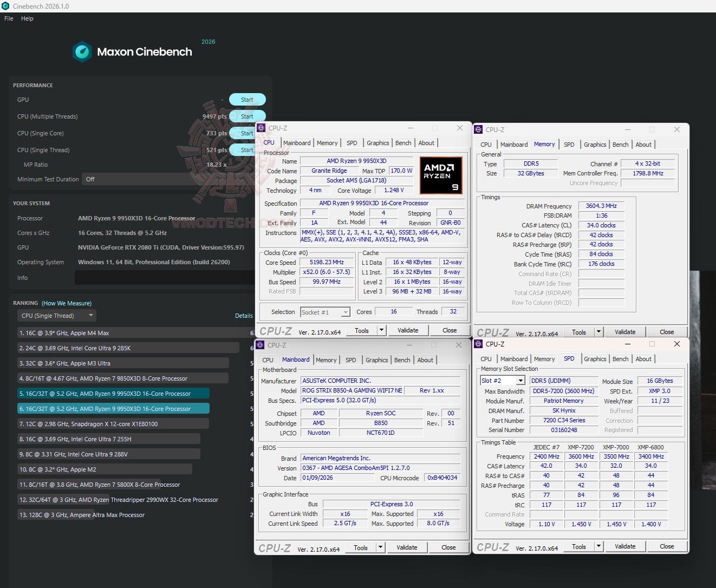716x588 pixels.
Task: Open the How We Measure link
Action: coord(67,303)
